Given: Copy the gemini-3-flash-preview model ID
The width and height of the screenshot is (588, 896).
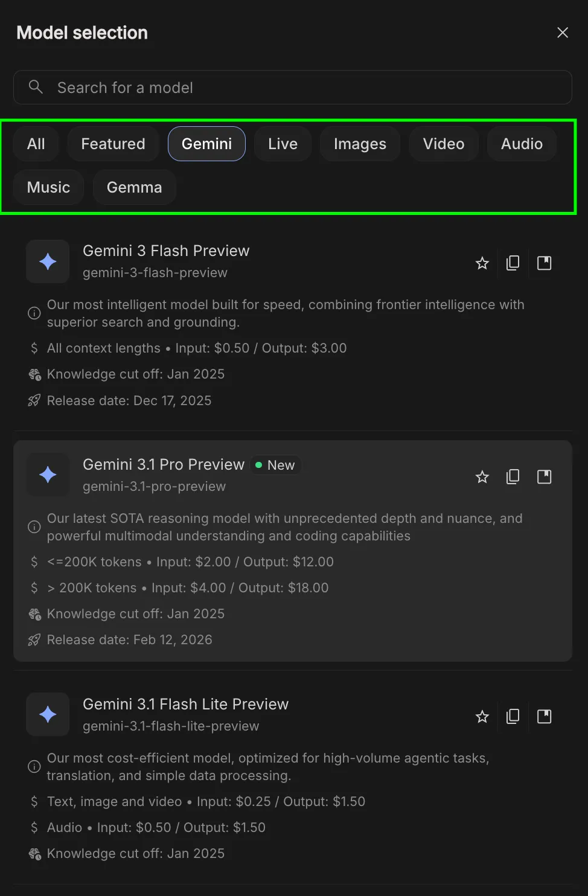Looking at the screenshot, I should [513, 263].
